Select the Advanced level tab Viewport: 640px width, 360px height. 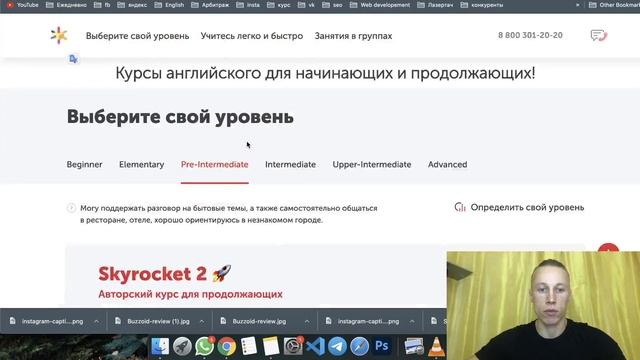[447, 164]
